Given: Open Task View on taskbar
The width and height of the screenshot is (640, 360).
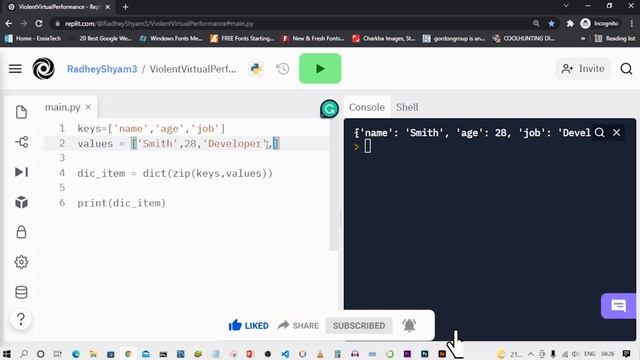Looking at the screenshot, I should coord(58,353).
